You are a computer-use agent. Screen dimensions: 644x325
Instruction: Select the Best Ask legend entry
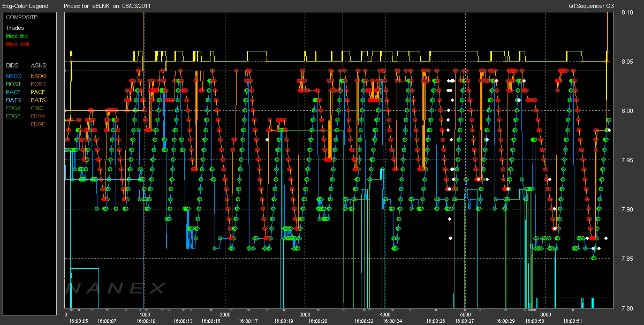[x=17, y=44]
